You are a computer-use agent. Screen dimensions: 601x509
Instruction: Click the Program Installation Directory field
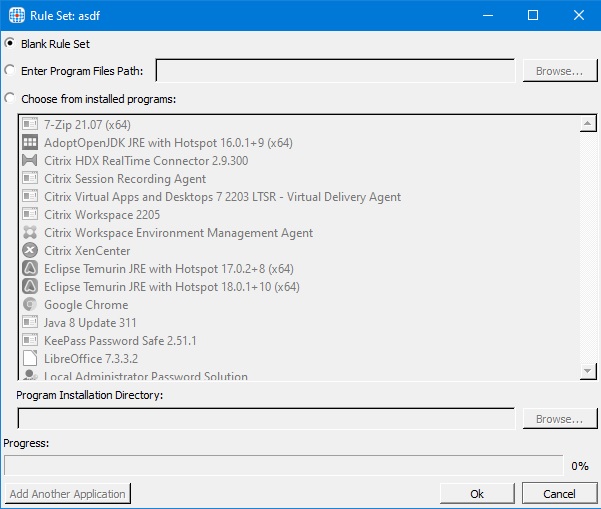tap(266, 419)
